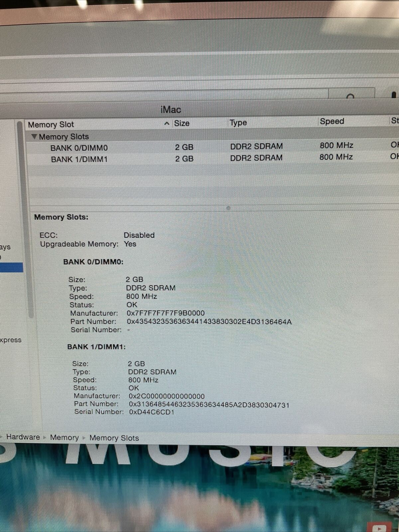
Task: Click the red YouTube play icon on the desktop
Action: tap(379, 527)
